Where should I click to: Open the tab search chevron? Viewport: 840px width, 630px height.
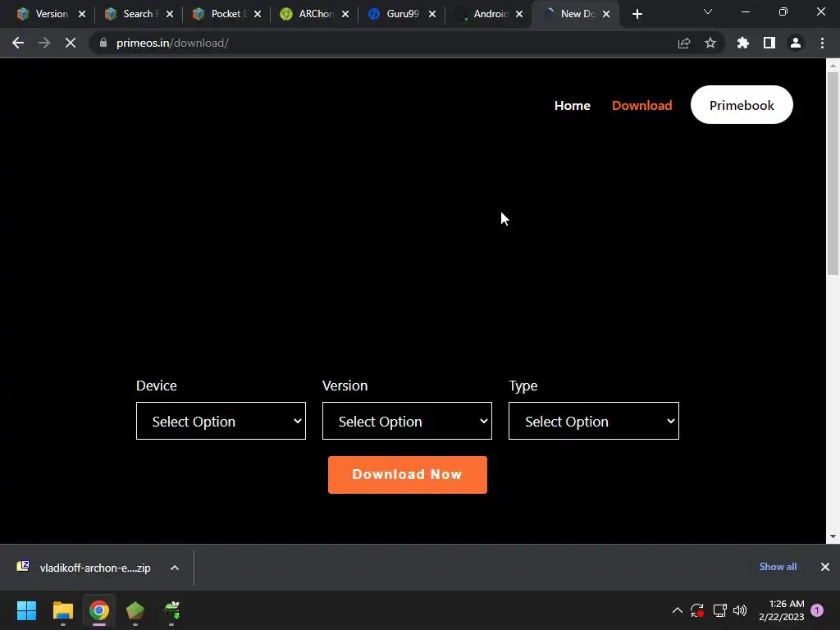point(708,11)
